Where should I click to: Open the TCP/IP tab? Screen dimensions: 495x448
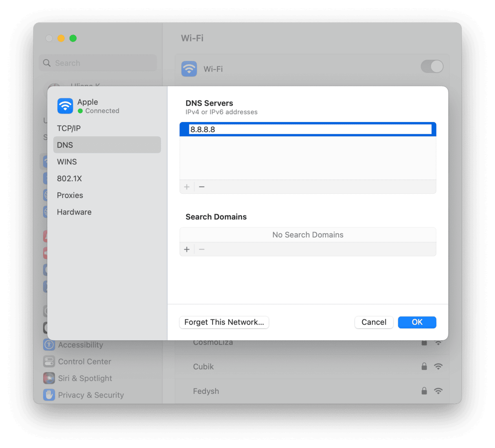(107, 128)
